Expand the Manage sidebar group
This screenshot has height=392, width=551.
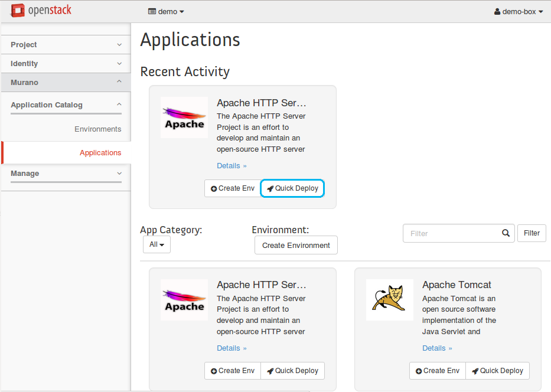[66, 174]
